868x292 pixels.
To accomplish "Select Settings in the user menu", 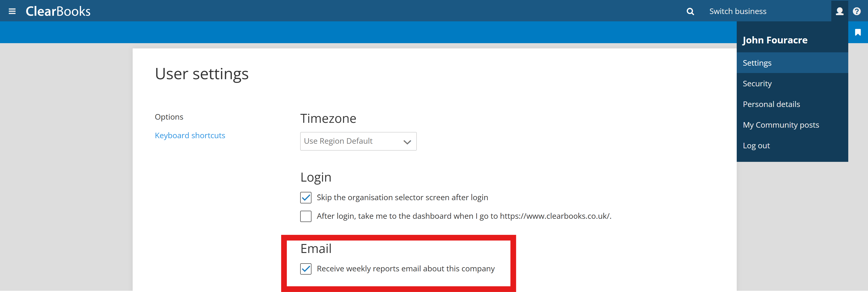I will tap(757, 63).
